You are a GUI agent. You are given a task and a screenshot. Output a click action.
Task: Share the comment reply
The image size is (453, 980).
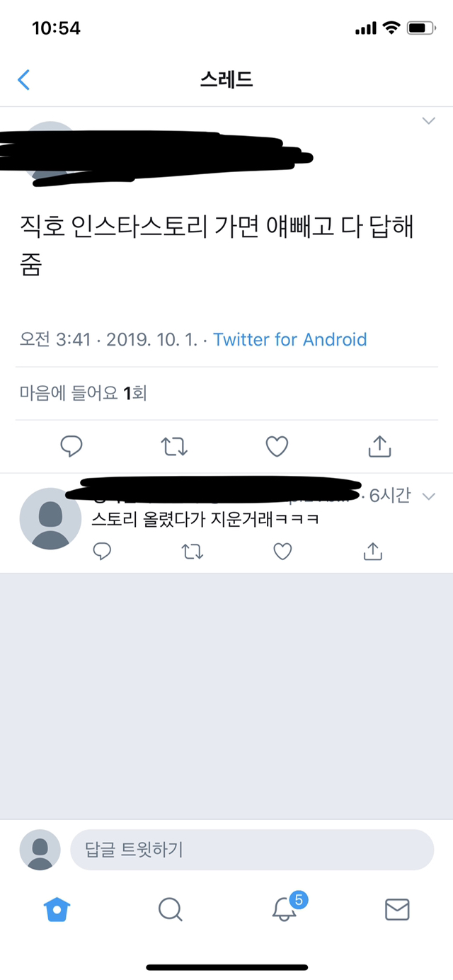point(373,551)
